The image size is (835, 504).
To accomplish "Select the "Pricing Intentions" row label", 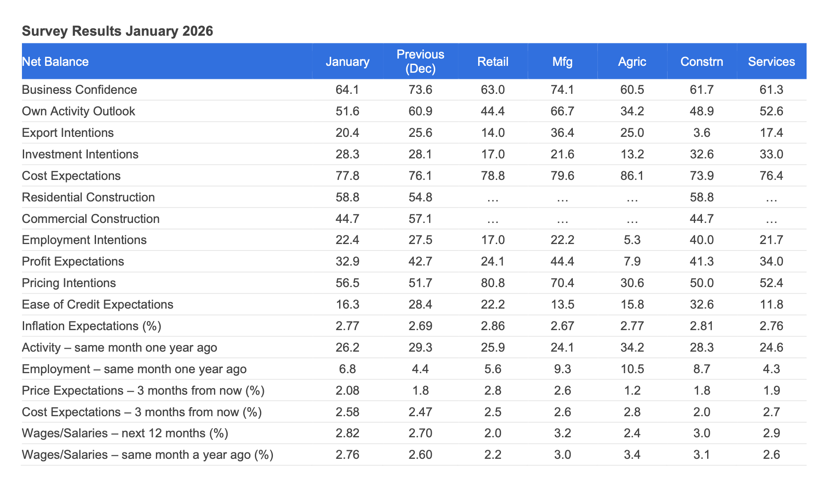I will coord(69,283).
